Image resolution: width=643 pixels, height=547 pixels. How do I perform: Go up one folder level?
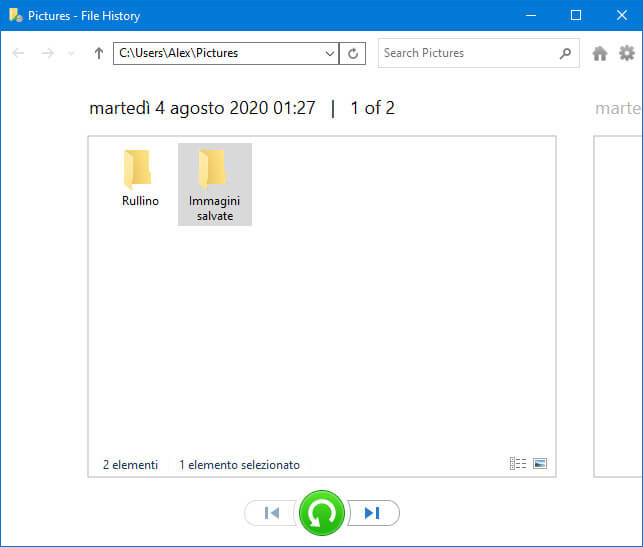pos(98,53)
